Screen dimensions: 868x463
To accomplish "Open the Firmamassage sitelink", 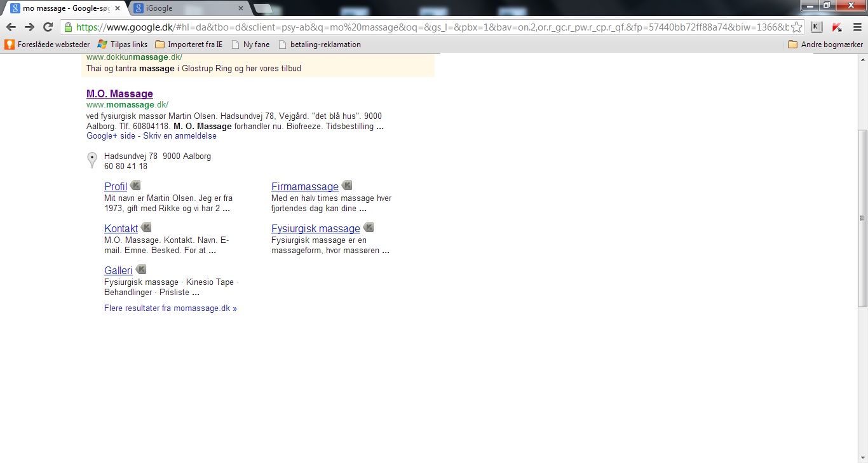I will tap(305, 186).
